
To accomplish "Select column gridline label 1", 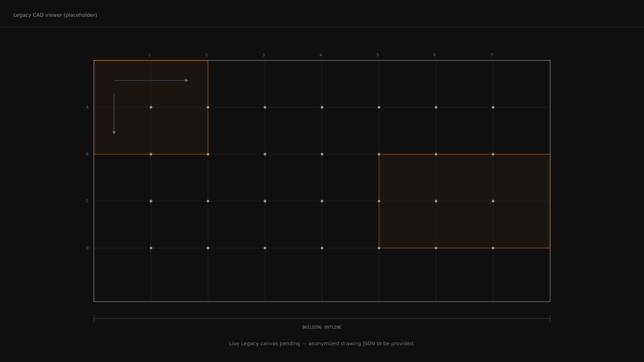I will point(150,55).
